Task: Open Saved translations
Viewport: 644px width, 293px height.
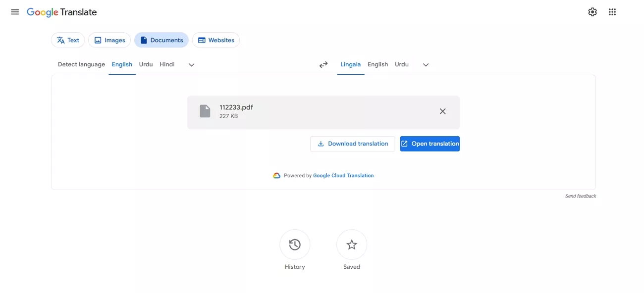Action: [352, 244]
